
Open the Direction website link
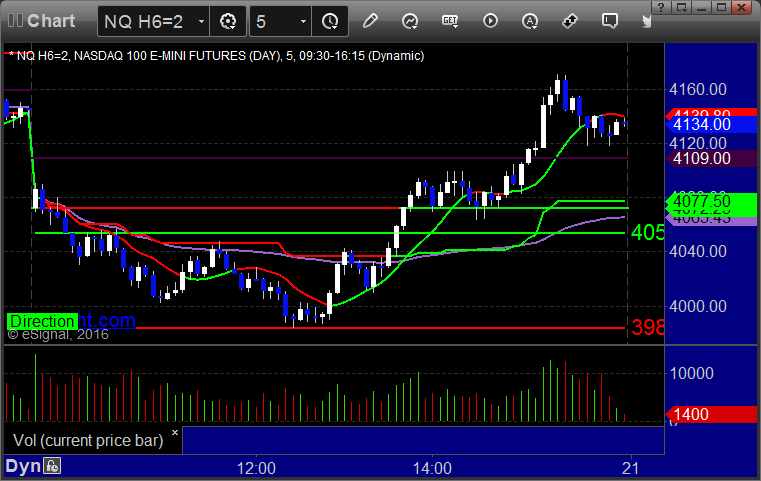(71, 321)
